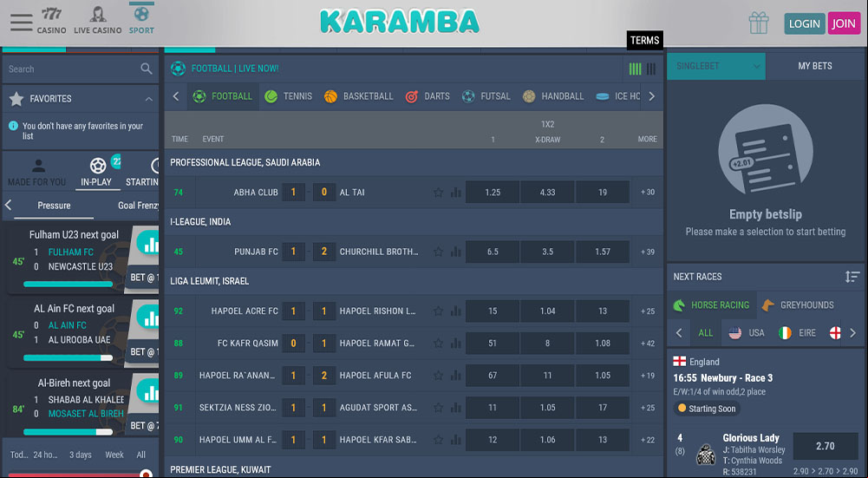Go back with the Pressure tab left arrow
Viewport: 868px width, 478px height.
9,205
